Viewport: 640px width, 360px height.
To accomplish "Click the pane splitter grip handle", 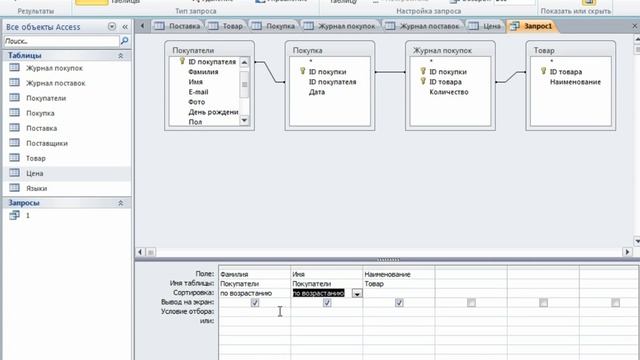I will tap(388, 260).
